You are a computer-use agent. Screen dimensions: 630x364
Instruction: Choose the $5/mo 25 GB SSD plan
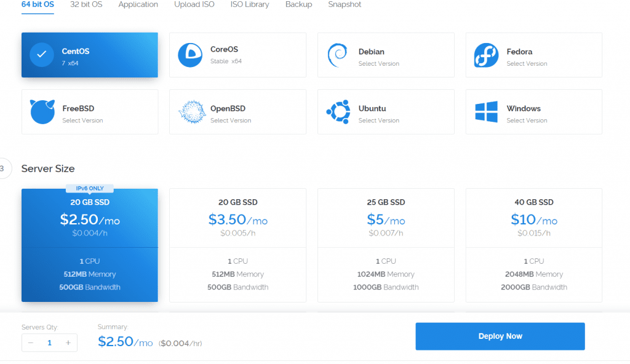click(386, 245)
